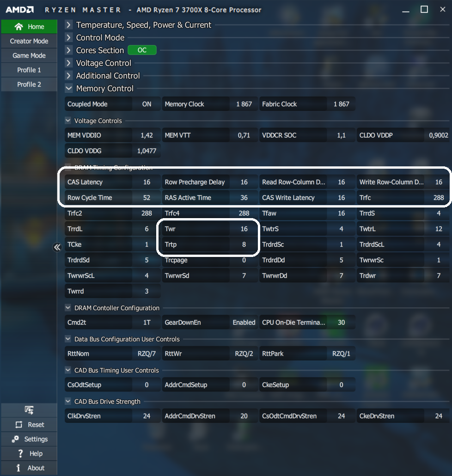Open Settings from the sidebar
The image size is (452, 476).
[x=29, y=439]
